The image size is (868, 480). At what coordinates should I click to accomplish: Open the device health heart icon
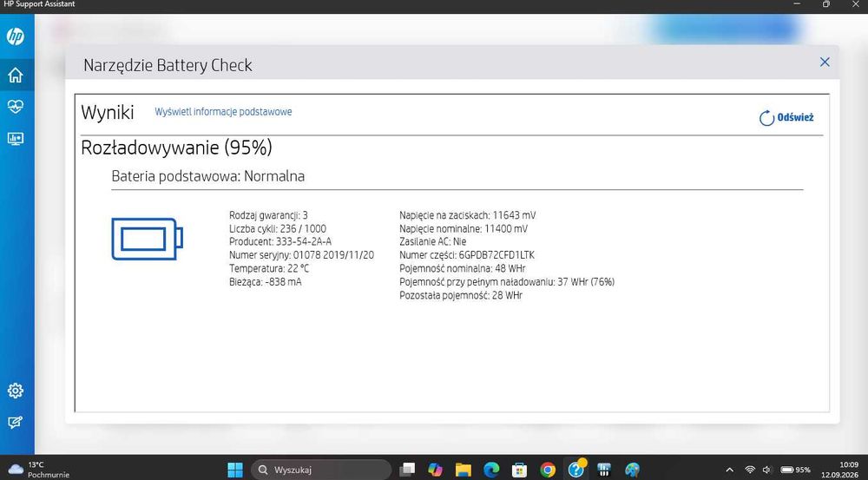pyautogui.click(x=16, y=106)
